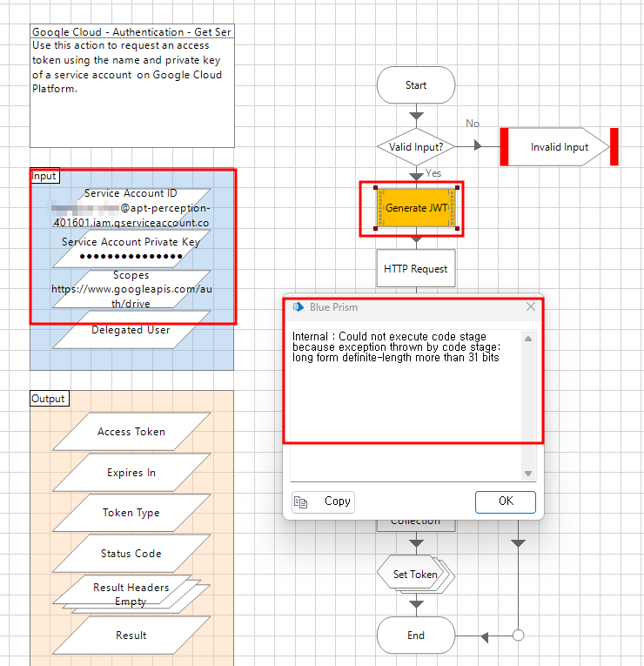
Task: Select the Service Account Private Key data item
Action: (x=131, y=248)
